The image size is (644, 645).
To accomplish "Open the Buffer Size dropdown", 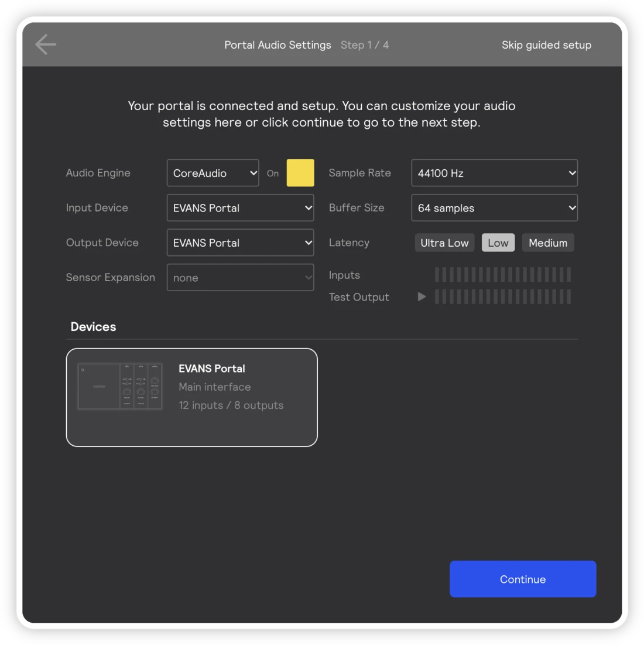I will click(x=494, y=208).
